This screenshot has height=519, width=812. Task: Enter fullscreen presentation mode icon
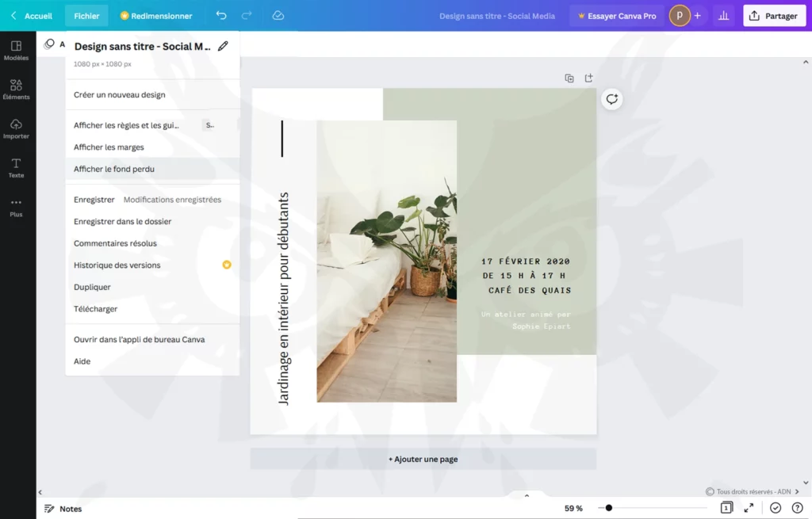749,508
